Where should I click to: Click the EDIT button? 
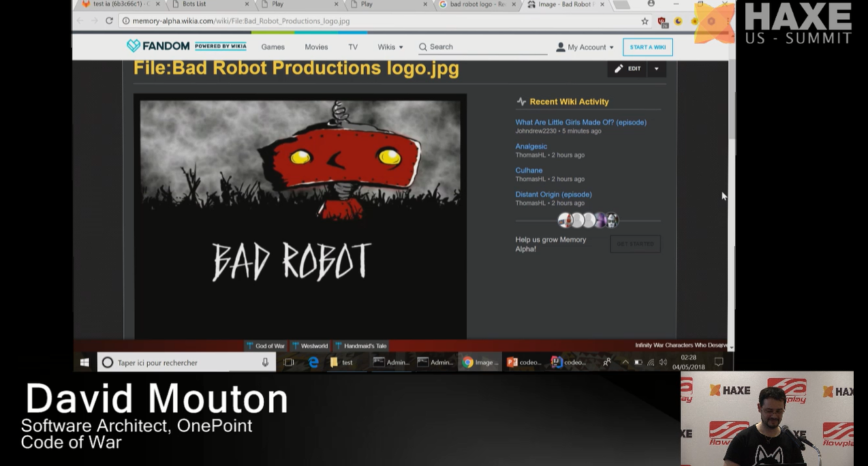(627, 69)
